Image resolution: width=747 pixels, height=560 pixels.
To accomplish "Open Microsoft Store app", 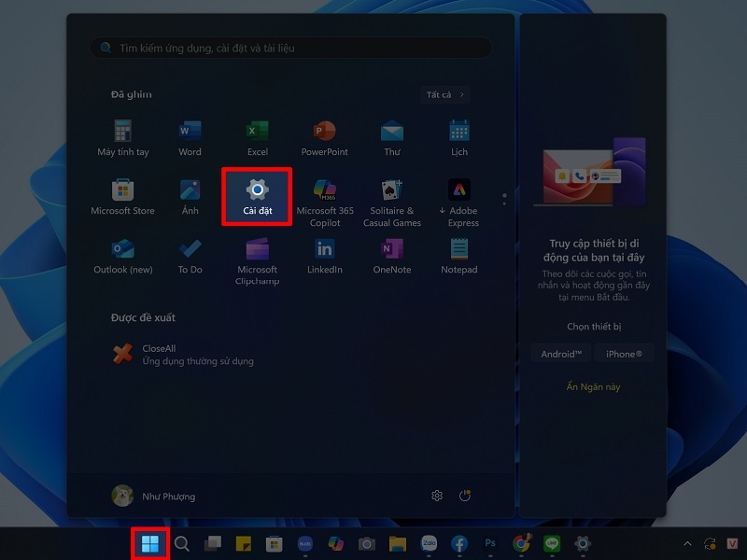I will click(x=122, y=197).
